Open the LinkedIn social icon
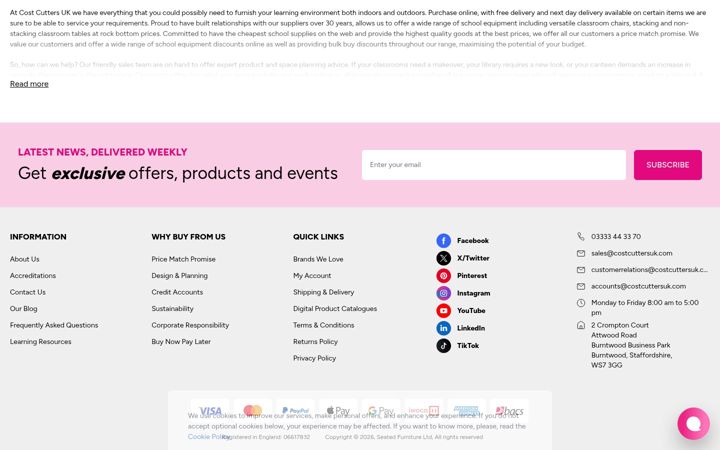The height and width of the screenshot is (450, 720). pyautogui.click(x=444, y=328)
